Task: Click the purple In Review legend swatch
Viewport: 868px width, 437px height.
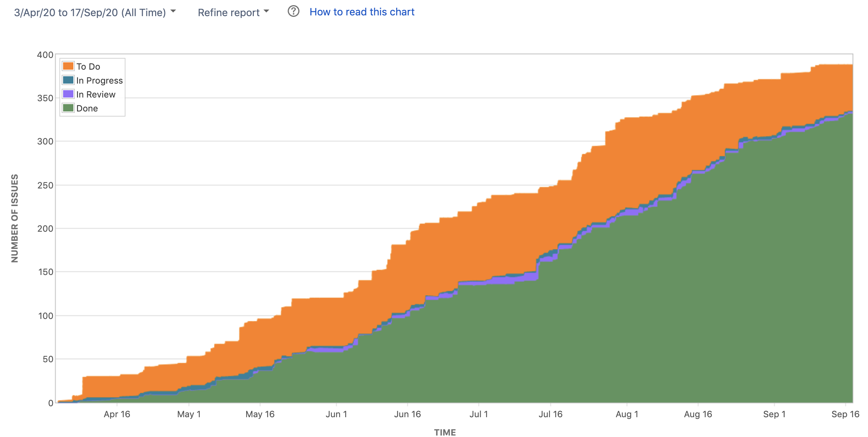Action: (x=68, y=94)
